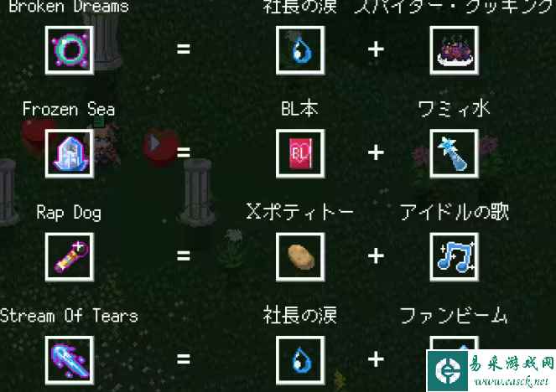Click the Rap Dog wand icon

click(70, 257)
